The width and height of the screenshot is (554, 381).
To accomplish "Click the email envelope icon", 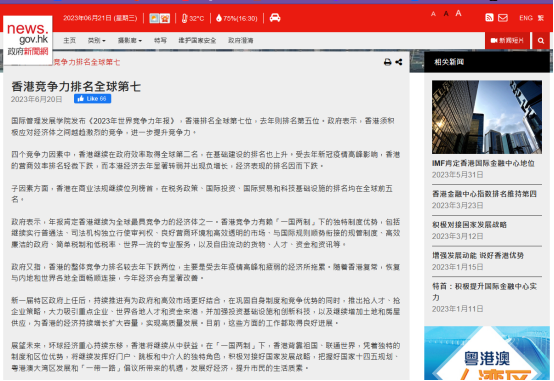I will 503,18.
